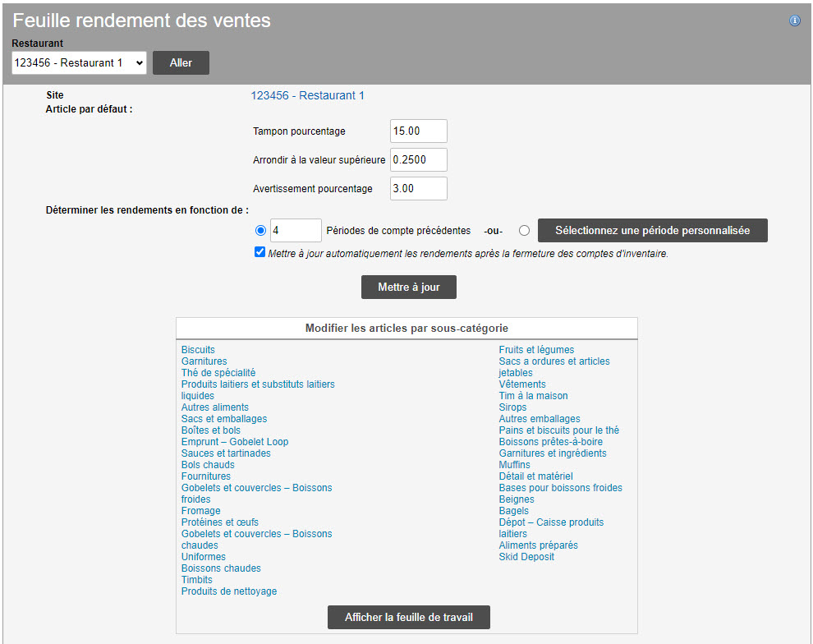Click the periods count field showing 4
Viewport: 813px width, 644px height.
296,231
